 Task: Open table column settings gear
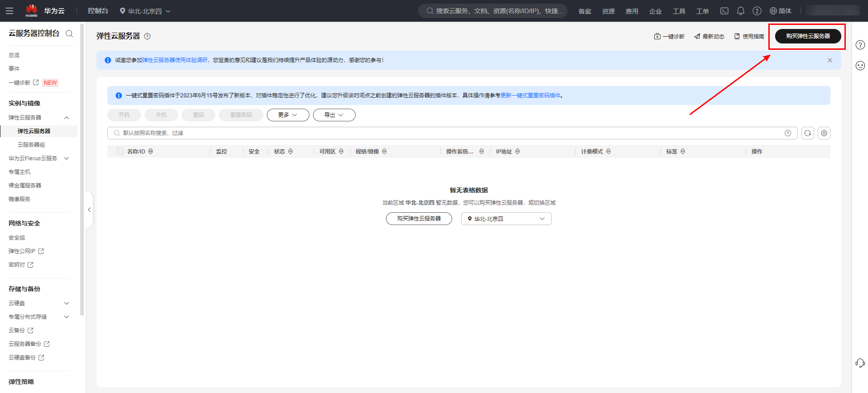coord(824,133)
